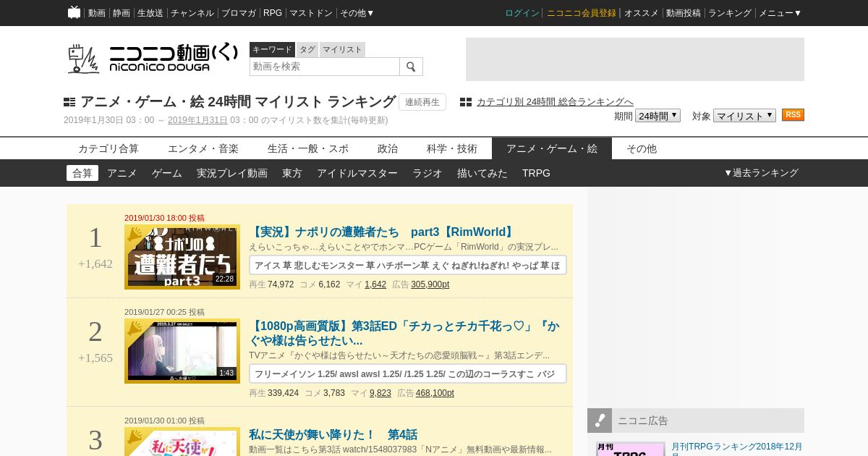Open the 期間 24時間 dropdown
The height and width of the screenshot is (456, 868).
click(x=658, y=116)
